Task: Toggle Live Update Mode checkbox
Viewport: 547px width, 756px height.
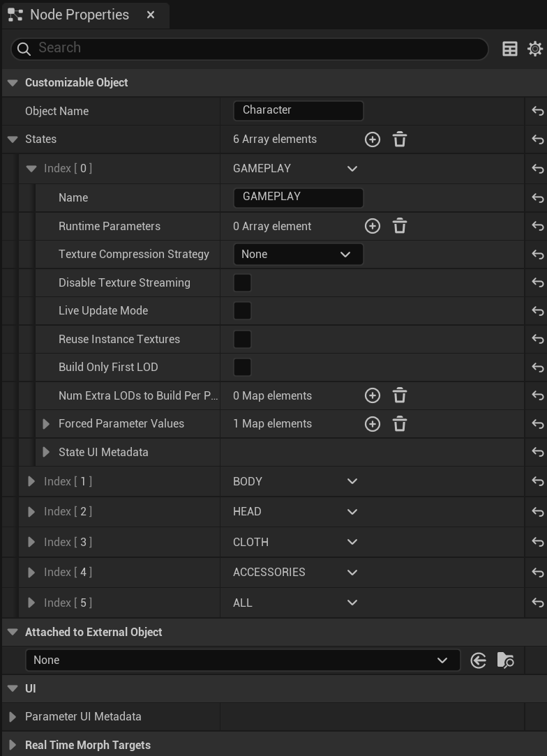Action: click(242, 310)
